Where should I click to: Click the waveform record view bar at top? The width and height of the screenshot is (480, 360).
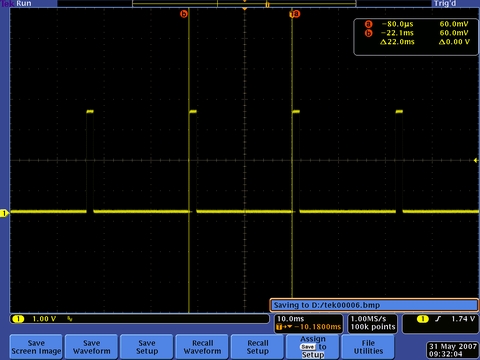coord(244,4)
